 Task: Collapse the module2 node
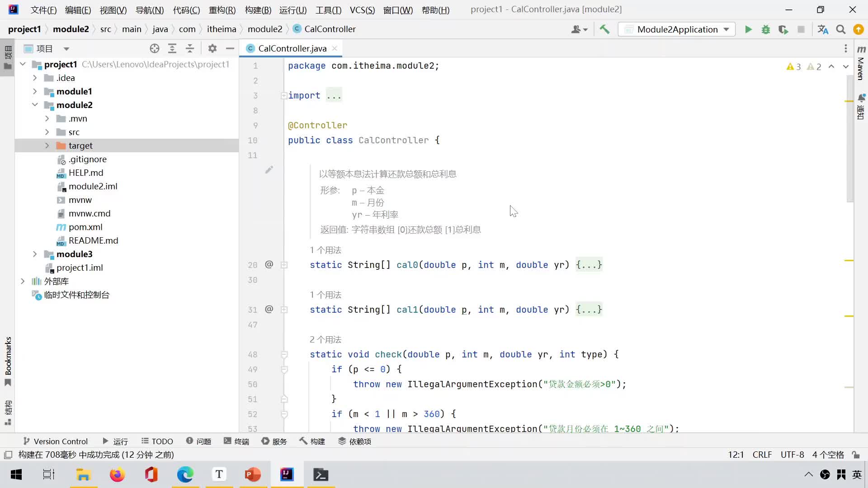click(35, 105)
